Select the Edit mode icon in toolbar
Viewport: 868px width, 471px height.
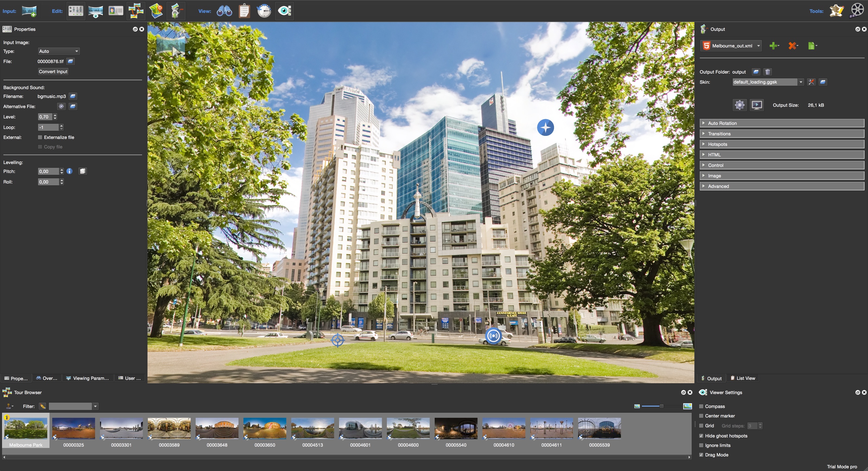pos(75,11)
